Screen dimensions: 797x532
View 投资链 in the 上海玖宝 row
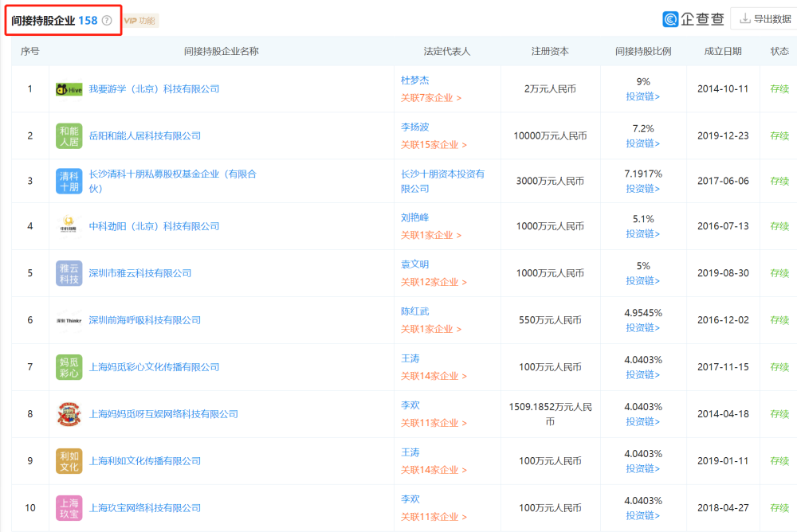643,515
